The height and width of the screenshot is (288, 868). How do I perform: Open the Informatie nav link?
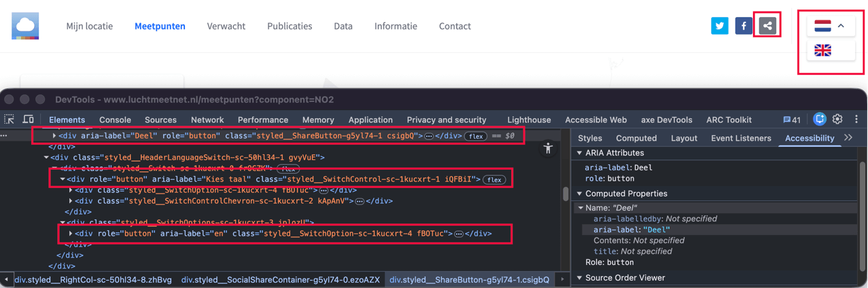tap(396, 26)
